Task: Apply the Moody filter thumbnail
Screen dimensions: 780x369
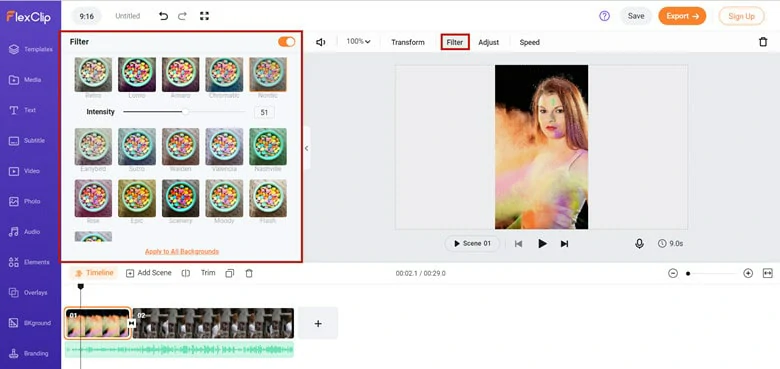Action: click(224, 198)
